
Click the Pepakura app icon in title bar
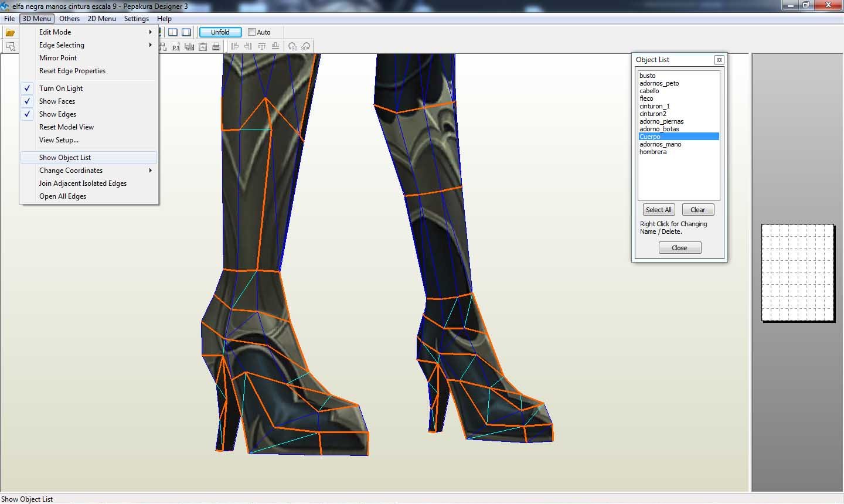point(5,6)
